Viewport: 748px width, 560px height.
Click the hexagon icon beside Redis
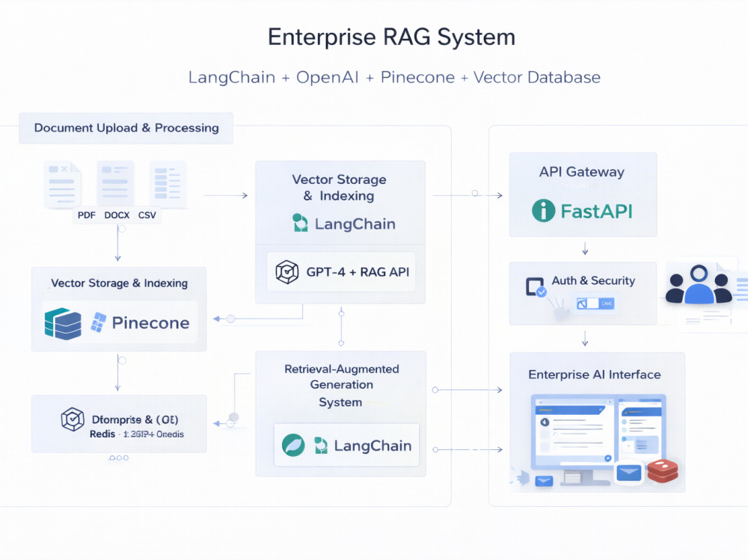73,419
